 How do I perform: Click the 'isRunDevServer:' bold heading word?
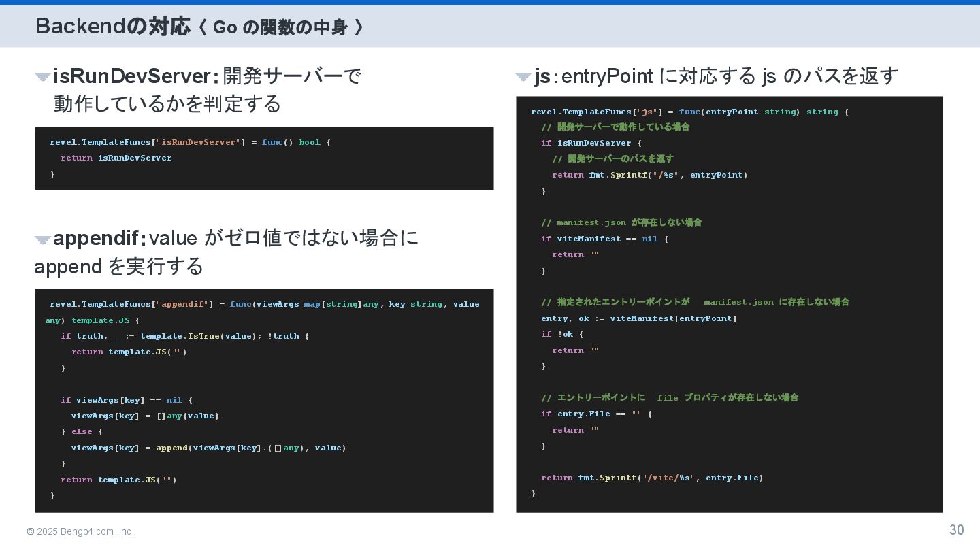pos(136,76)
